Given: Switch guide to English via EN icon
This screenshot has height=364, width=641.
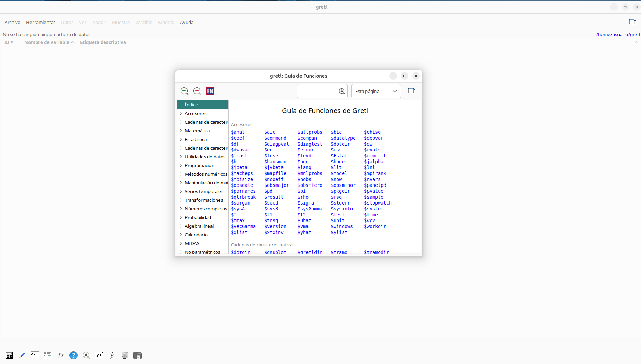Looking at the screenshot, I should (x=210, y=91).
